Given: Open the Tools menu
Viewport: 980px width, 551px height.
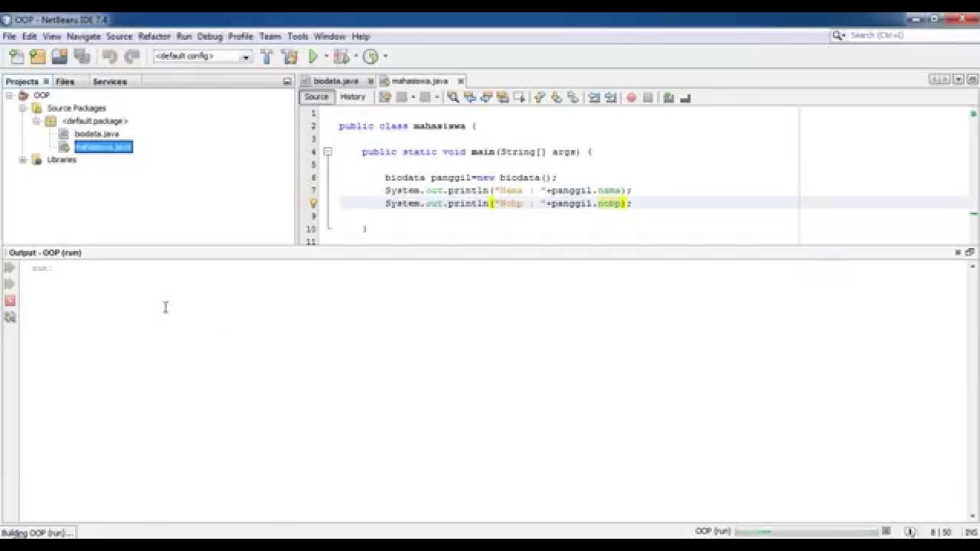Looking at the screenshot, I should (x=298, y=36).
